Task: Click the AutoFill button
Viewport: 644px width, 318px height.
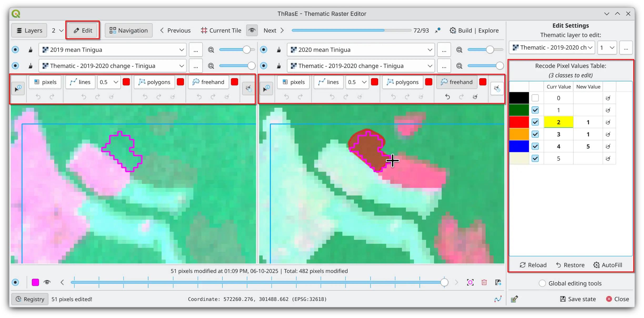Action: tap(608, 265)
